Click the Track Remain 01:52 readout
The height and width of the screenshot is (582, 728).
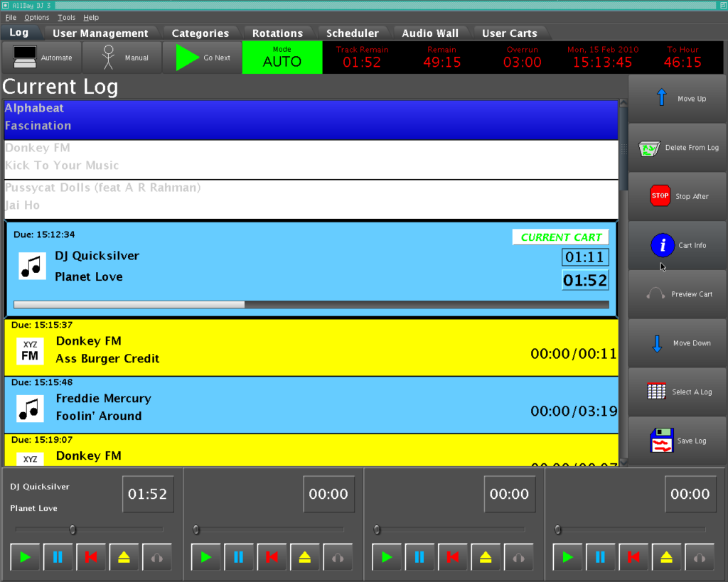coord(362,58)
